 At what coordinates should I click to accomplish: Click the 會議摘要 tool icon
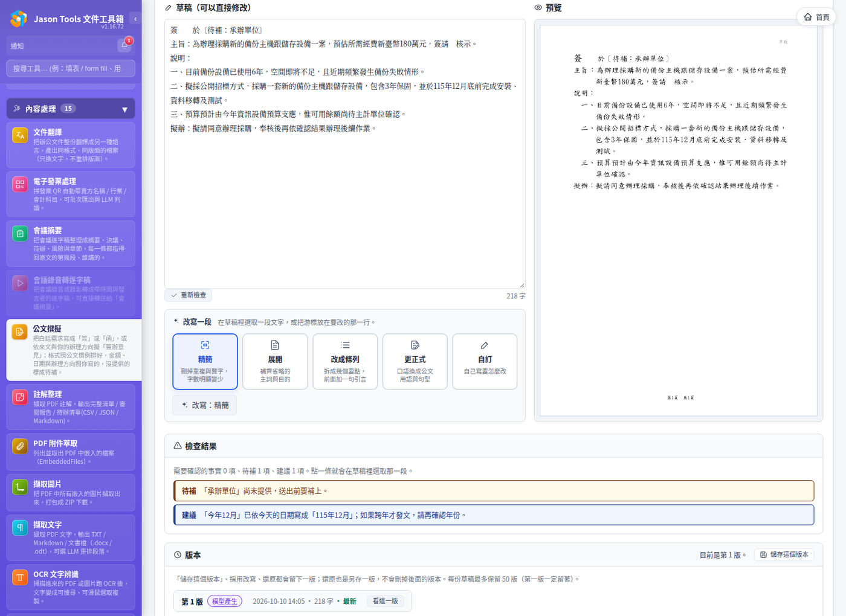pos(20,234)
